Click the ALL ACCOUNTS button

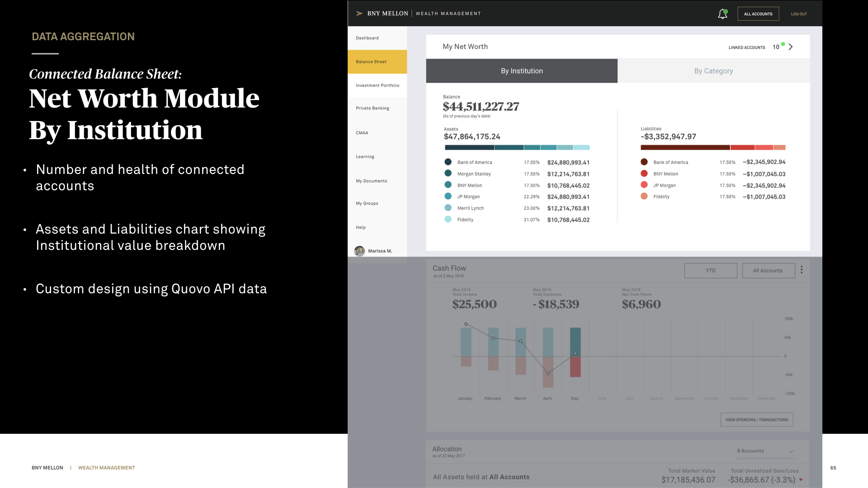click(758, 14)
